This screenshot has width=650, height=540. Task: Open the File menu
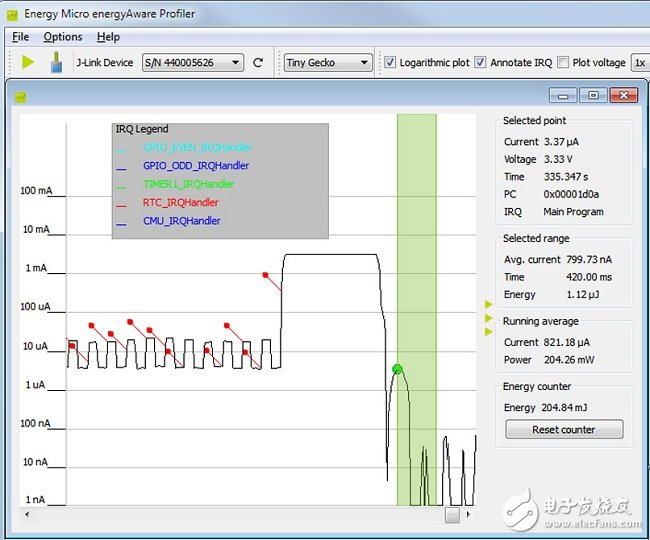point(20,37)
